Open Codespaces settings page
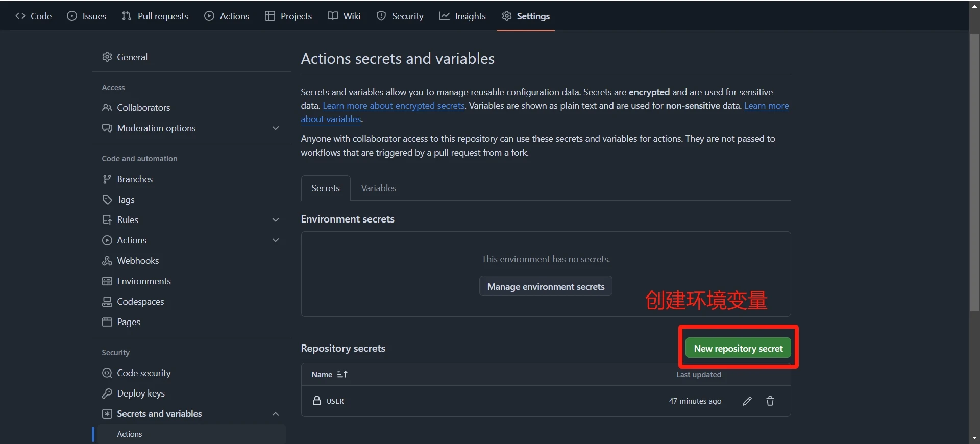This screenshot has width=980, height=444. (140, 301)
